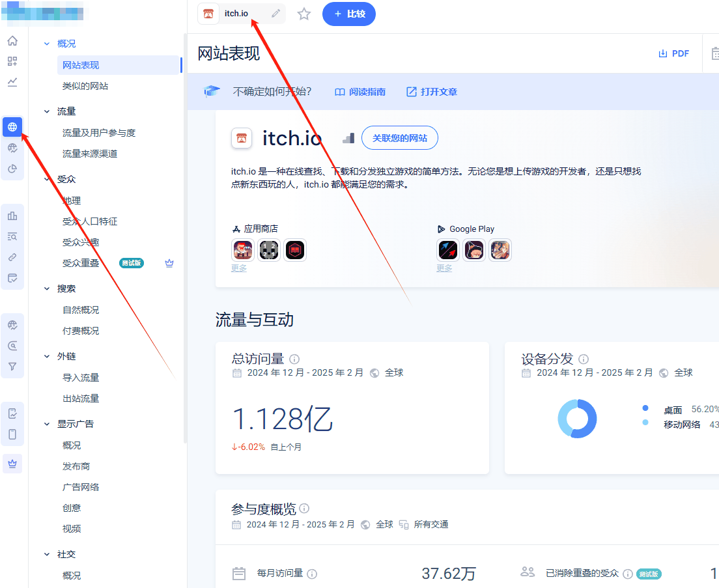Image resolution: width=719 pixels, height=588 pixels.
Task: Click the mobile phone icon in left rail
Action: pyautogui.click(x=12, y=434)
